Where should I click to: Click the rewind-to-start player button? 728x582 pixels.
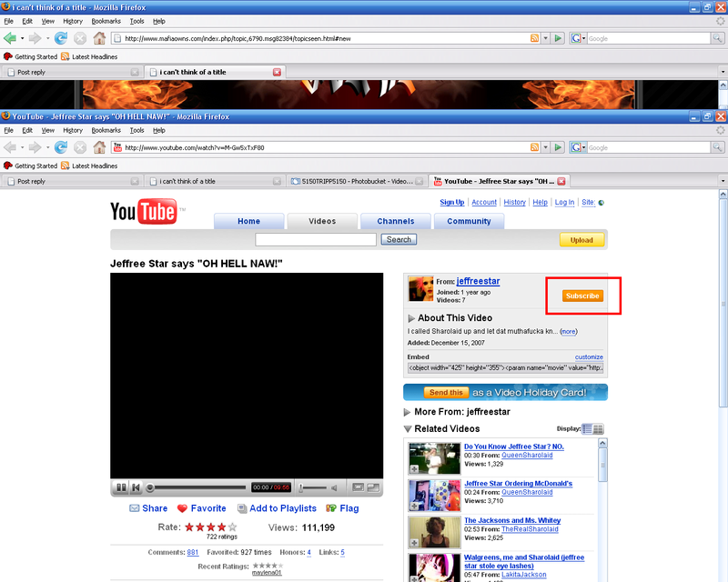[x=136, y=488]
